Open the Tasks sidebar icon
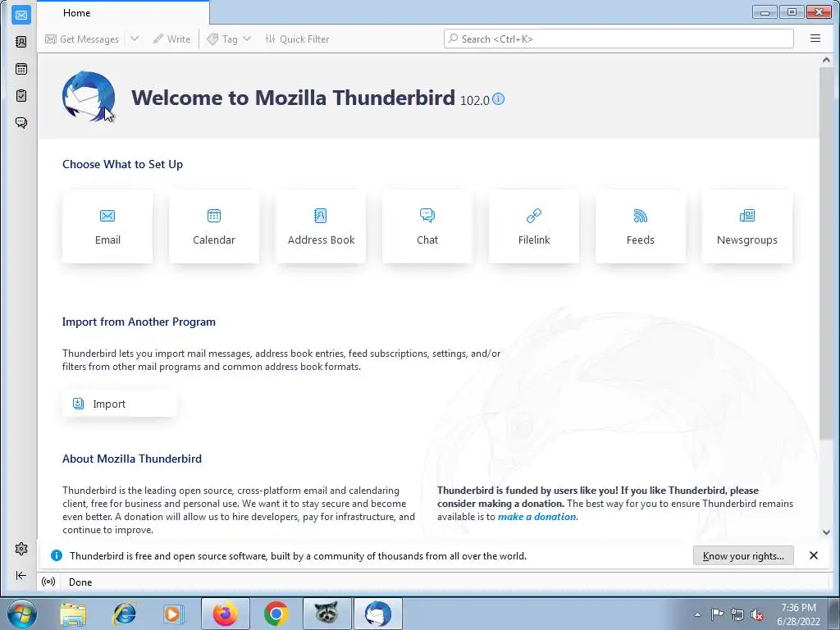Screen dimensions: 840x630 click(21, 95)
